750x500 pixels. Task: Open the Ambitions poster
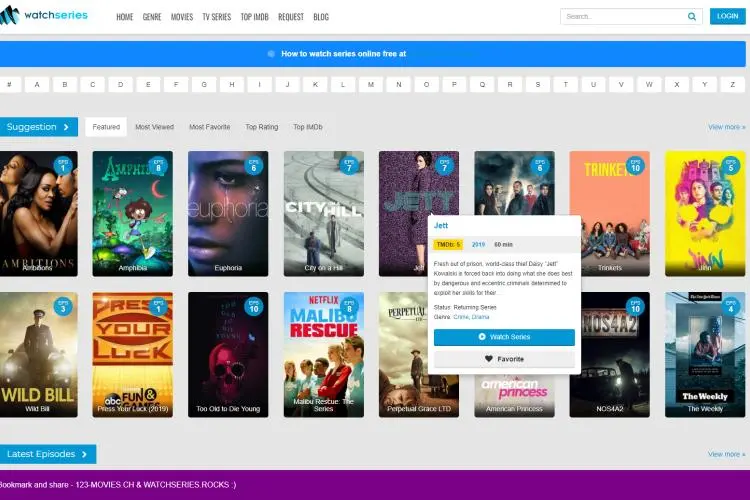tap(38, 213)
